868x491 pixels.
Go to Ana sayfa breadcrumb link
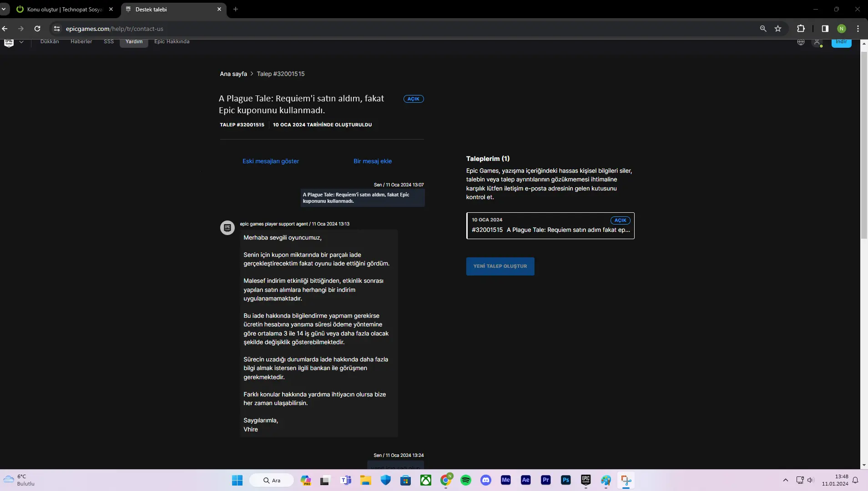233,74
